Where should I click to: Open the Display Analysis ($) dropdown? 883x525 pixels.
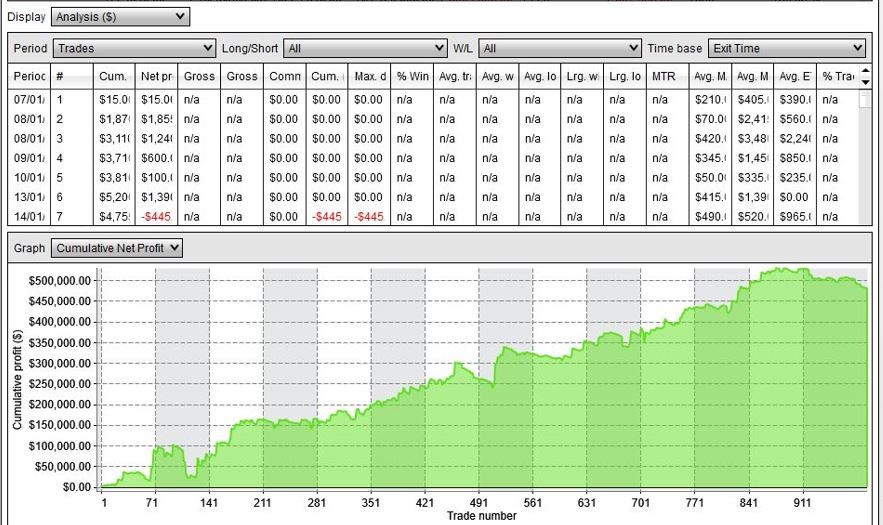coord(121,17)
